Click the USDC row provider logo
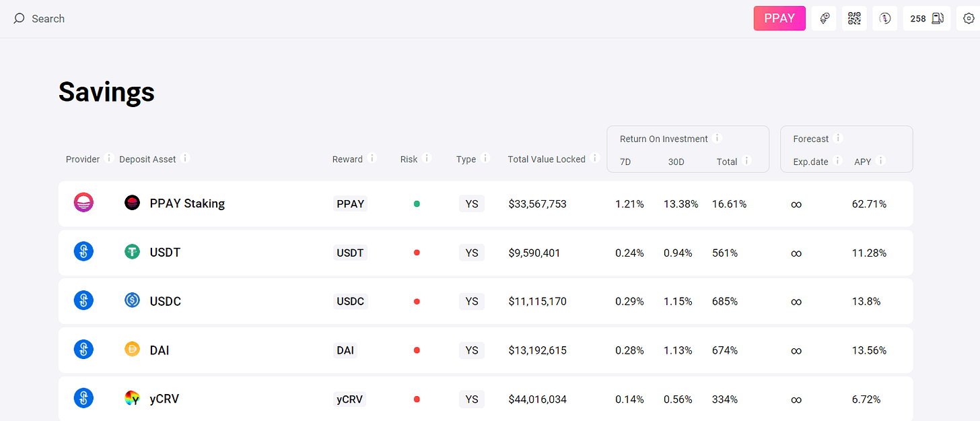980x421 pixels. tap(83, 300)
